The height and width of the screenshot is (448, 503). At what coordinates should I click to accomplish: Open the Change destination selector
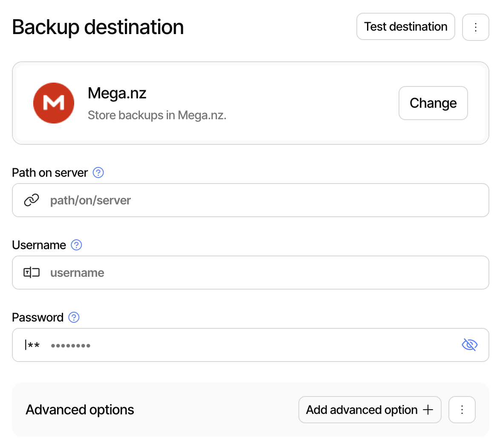[433, 103]
